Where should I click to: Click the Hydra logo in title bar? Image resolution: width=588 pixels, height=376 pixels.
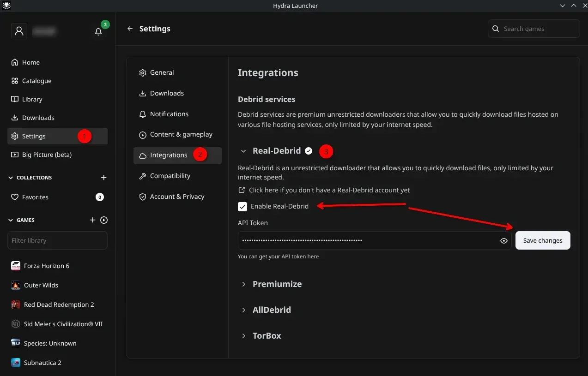click(x=6, y=6)
